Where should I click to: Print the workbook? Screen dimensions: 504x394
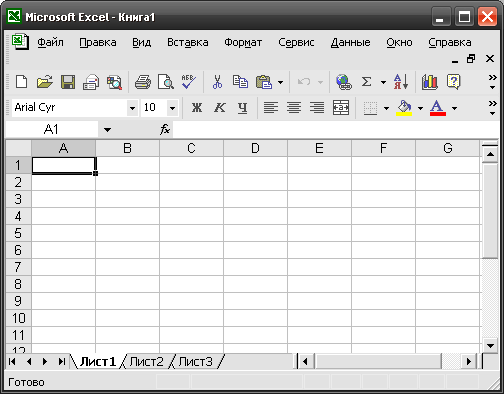tap(143, 82)
